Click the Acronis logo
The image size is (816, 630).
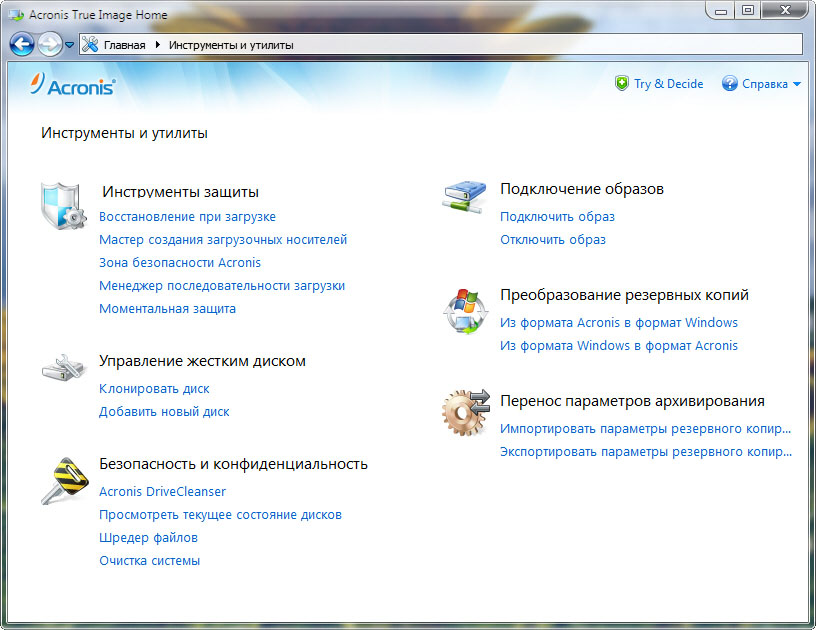(x=73, y=85)
